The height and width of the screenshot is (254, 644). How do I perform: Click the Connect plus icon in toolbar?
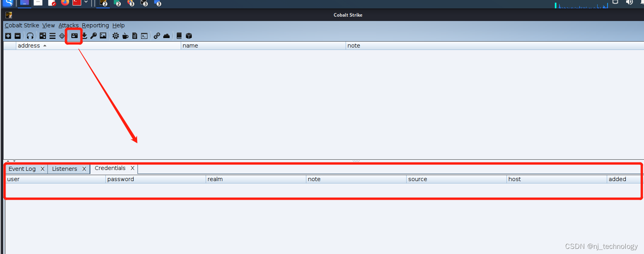[8, 36]
